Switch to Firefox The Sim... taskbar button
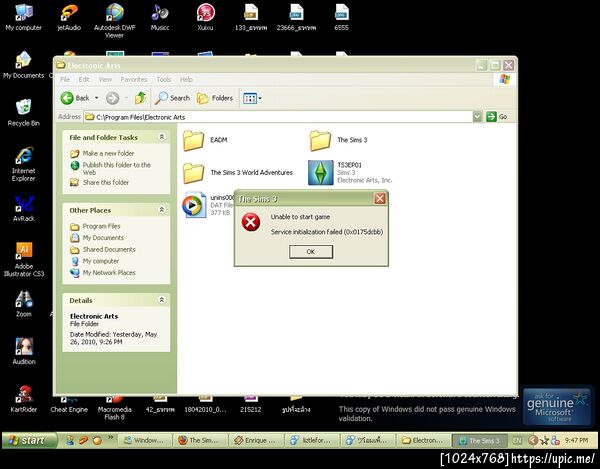Viewport: 600px width, 469px height. point(200,441)
